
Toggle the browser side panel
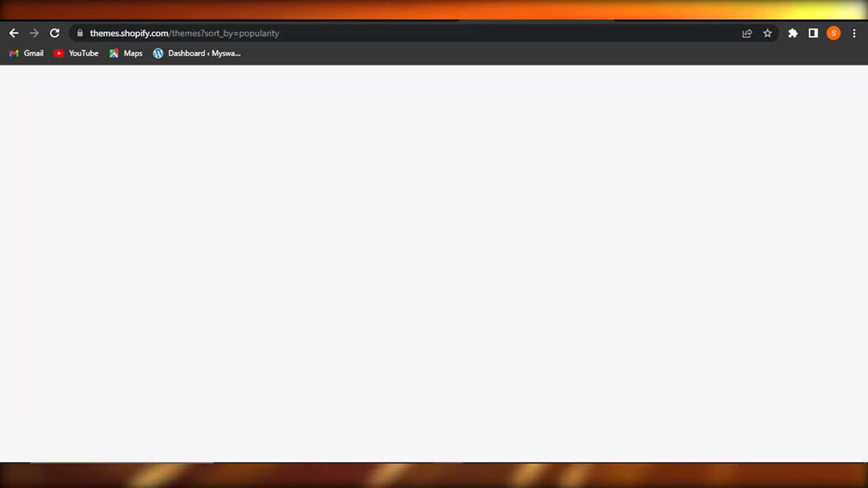(x=813, y=33)
